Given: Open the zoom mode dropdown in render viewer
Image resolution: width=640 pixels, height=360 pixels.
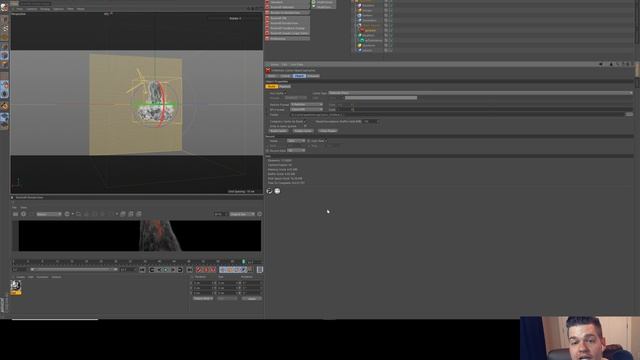Looking at the screenshot, I should tap(242, 214).
